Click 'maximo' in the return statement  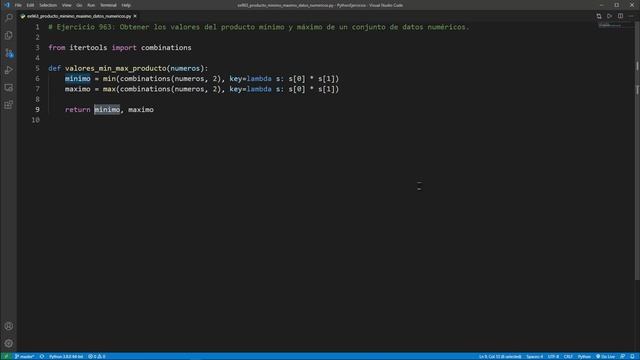pos(141,109)
